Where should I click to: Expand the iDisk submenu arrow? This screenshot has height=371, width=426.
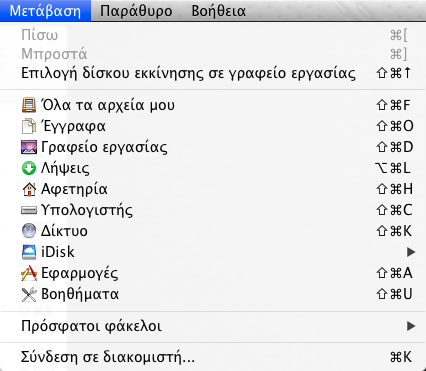(x=411, y=252)
